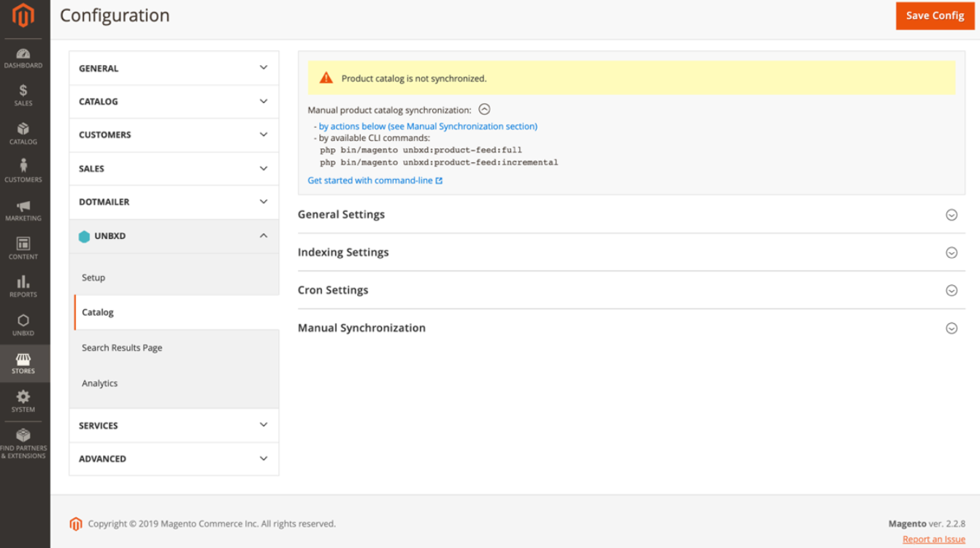
Task: Click the 2019 copyright footer text
Action: pyautogui.click(x=212, y=524)
